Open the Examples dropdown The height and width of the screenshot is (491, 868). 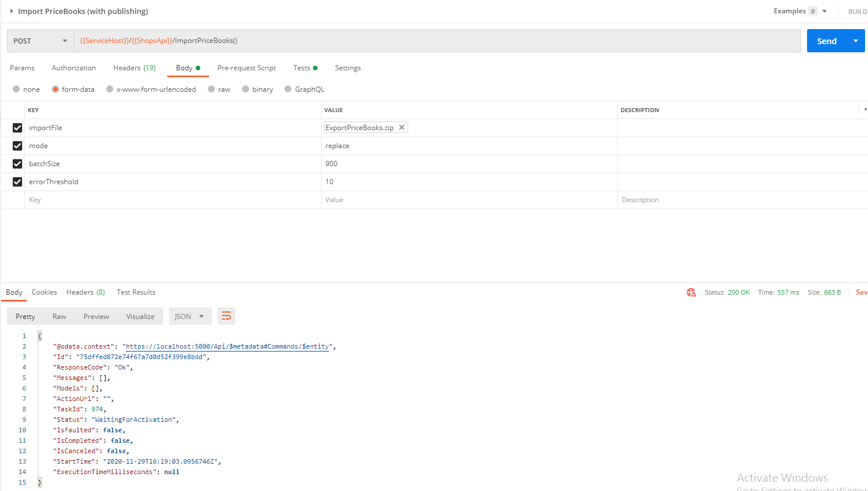coord(824,11)
